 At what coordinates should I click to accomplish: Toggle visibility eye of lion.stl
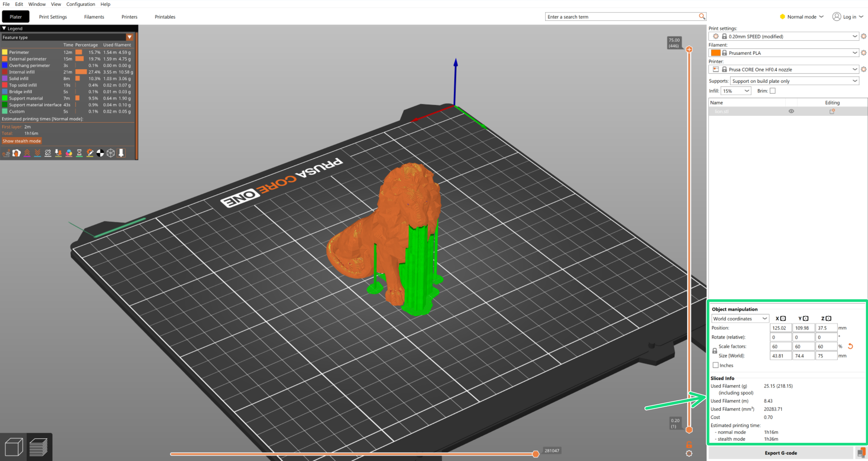point(791,111)
